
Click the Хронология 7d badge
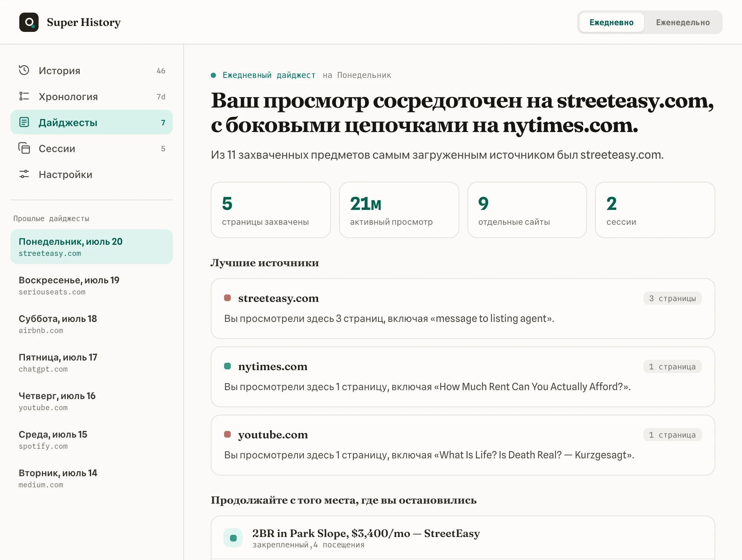(161, 96)
